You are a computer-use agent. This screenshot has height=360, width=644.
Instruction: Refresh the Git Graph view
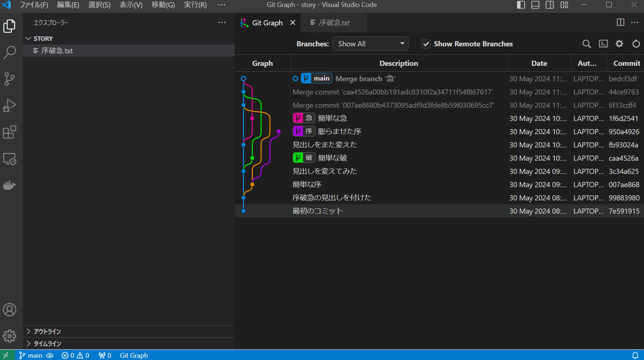click(636, 44)
